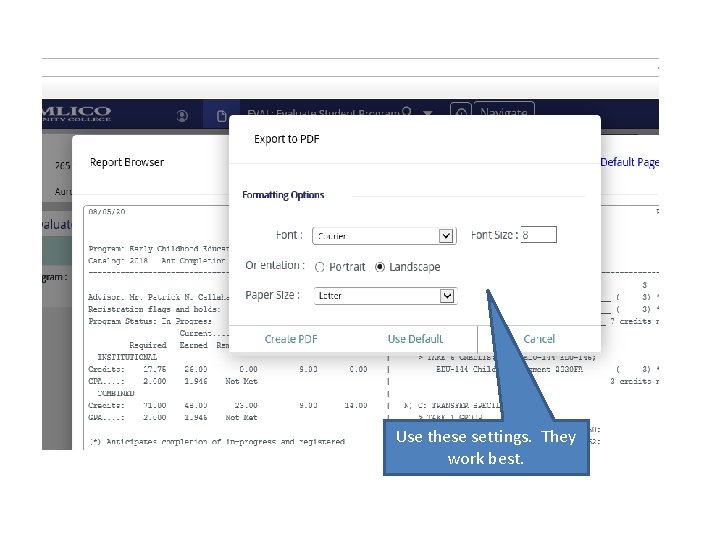Image resolution: width=720 pixels, height=540 pixels.
Task: Click Use Default
Action: click(415, 339)
